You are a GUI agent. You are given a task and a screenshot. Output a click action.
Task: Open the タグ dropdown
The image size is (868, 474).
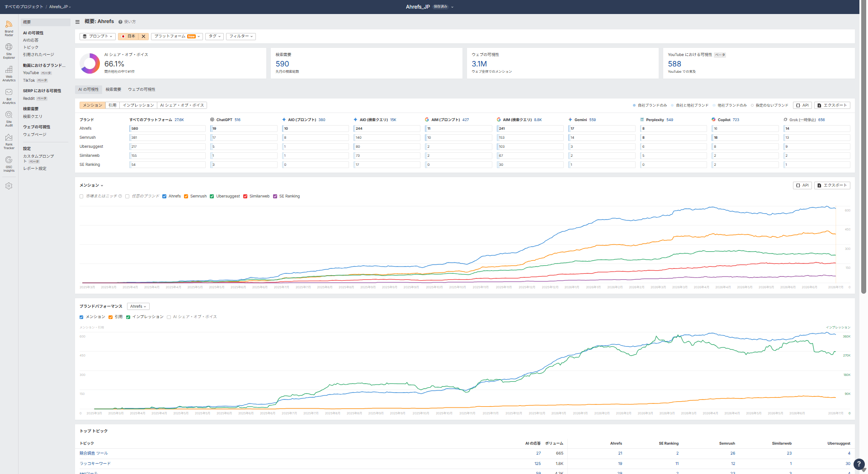214,36
